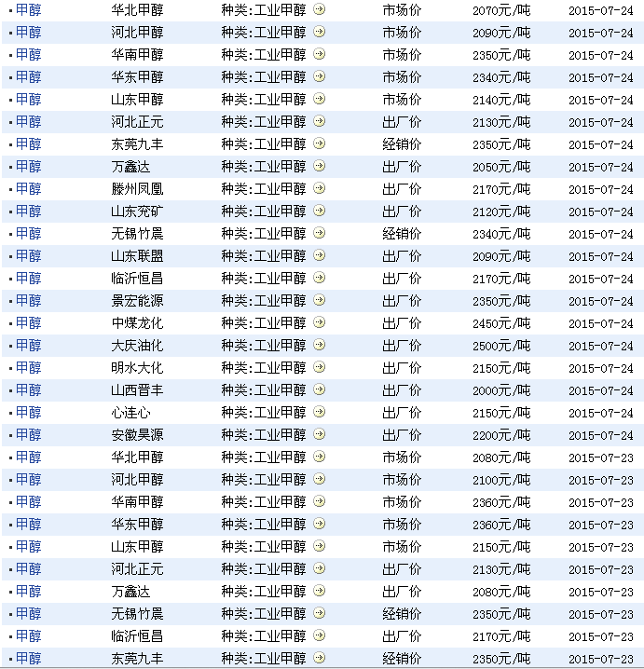644x669 pixels.
Task: Click the company name 景宏能源
Action: (137, 300)
